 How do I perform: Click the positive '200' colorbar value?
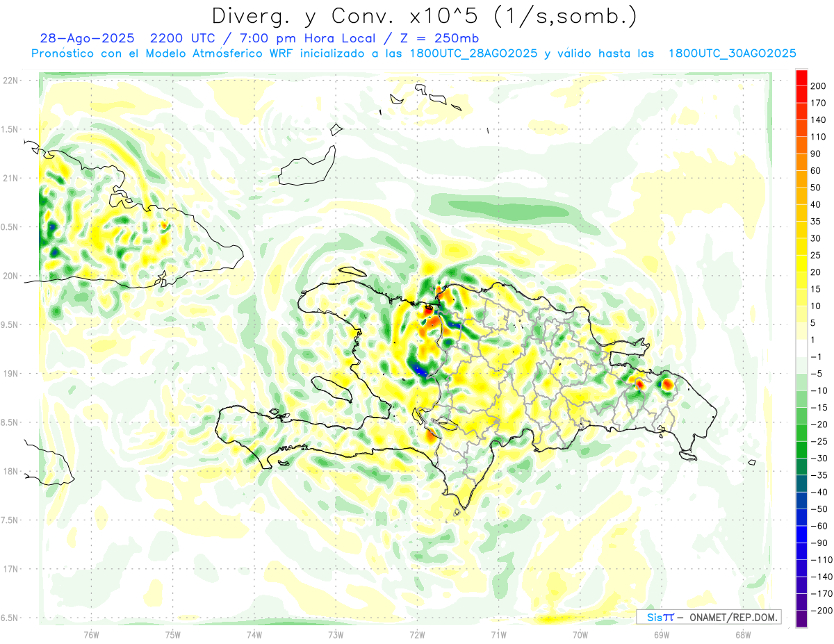[819, 86]
